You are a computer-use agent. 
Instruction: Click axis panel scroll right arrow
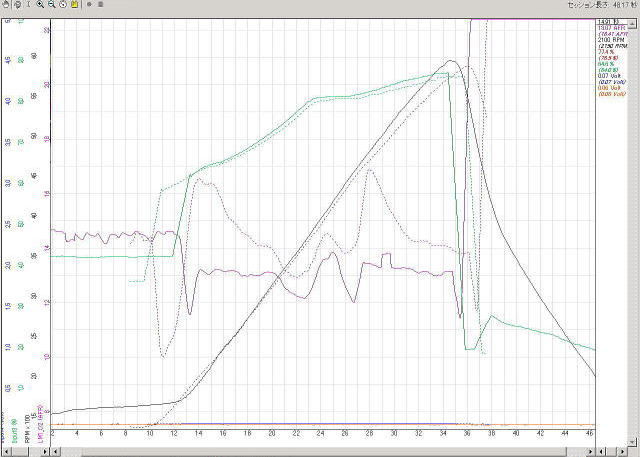tap(45, 452)
